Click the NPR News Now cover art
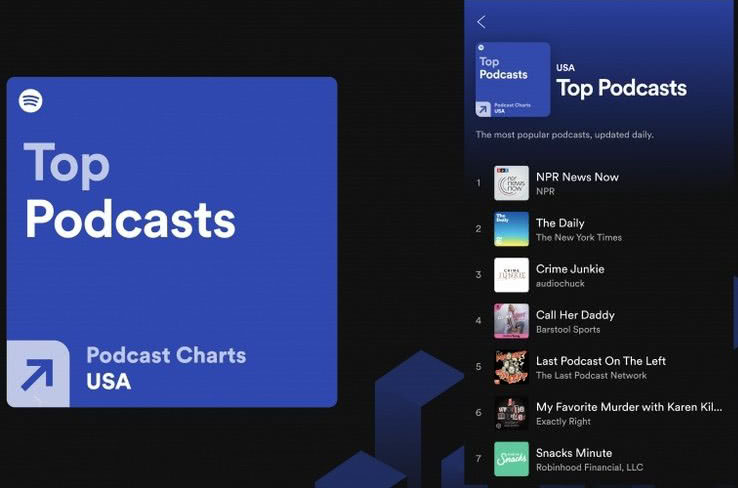The height and width of the screenshot is (488, 738). point(511,183)
